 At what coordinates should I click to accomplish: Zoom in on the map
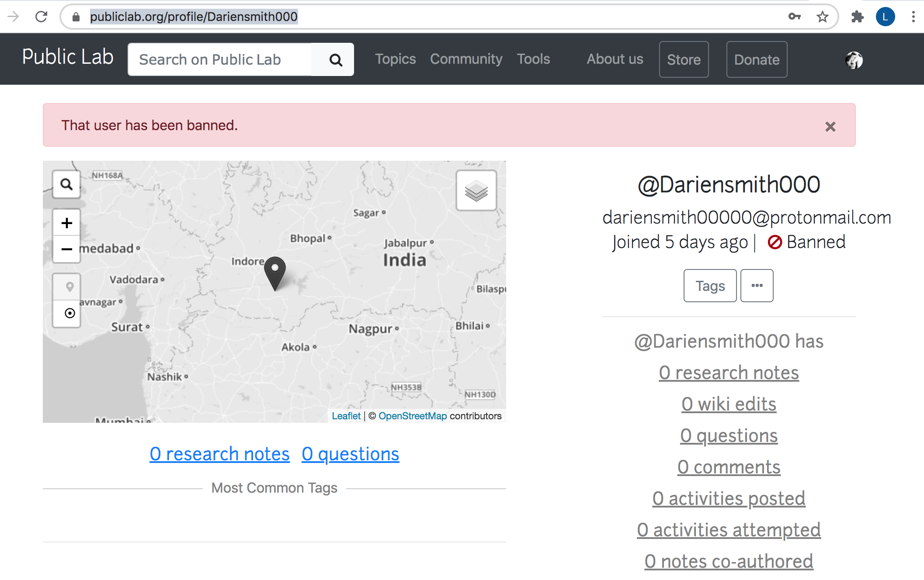point(66,223)
